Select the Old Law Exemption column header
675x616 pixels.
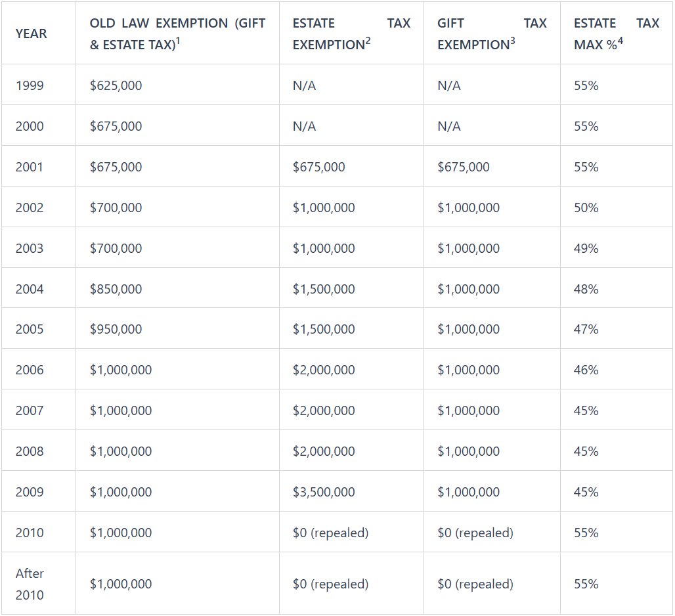177,33
